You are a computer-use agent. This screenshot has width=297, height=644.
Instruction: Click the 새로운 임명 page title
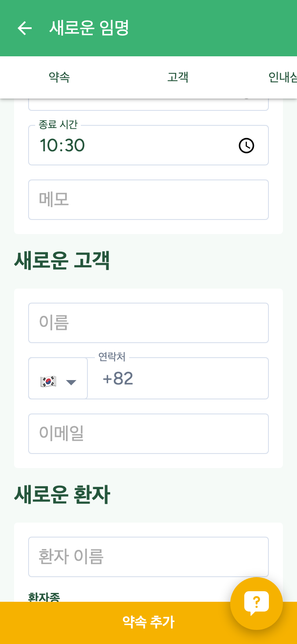click(x=89, y=28)
